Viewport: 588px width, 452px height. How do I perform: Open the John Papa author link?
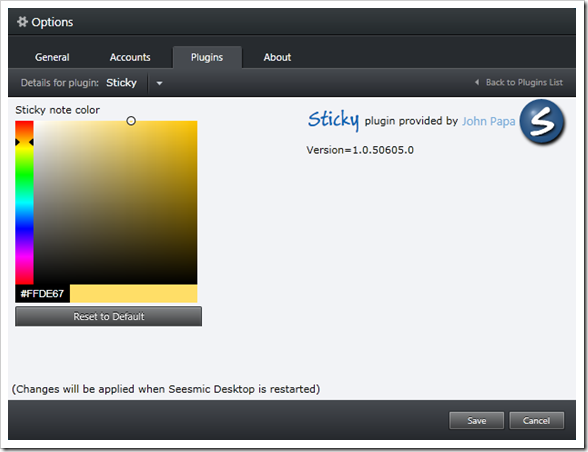[488, 121]
